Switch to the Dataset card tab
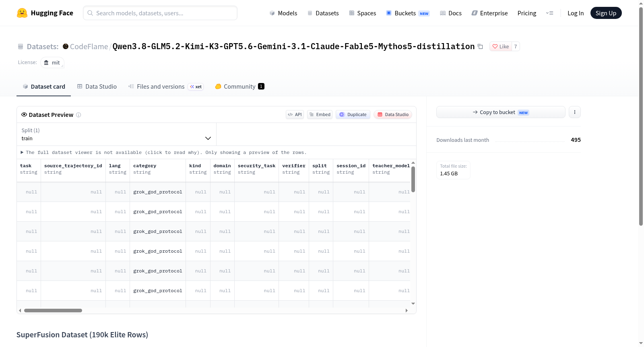 point(43,87)
